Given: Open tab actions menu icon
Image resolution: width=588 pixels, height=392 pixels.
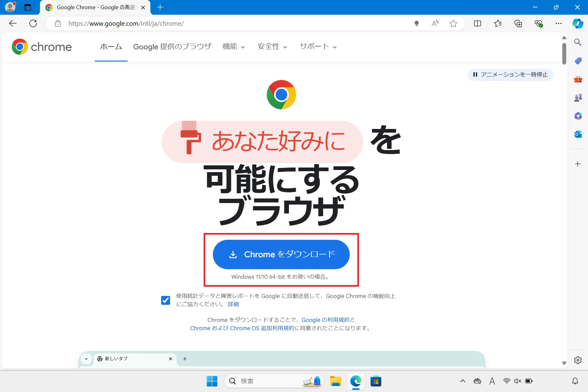Looking at the screenshot, I should point(28,7).
